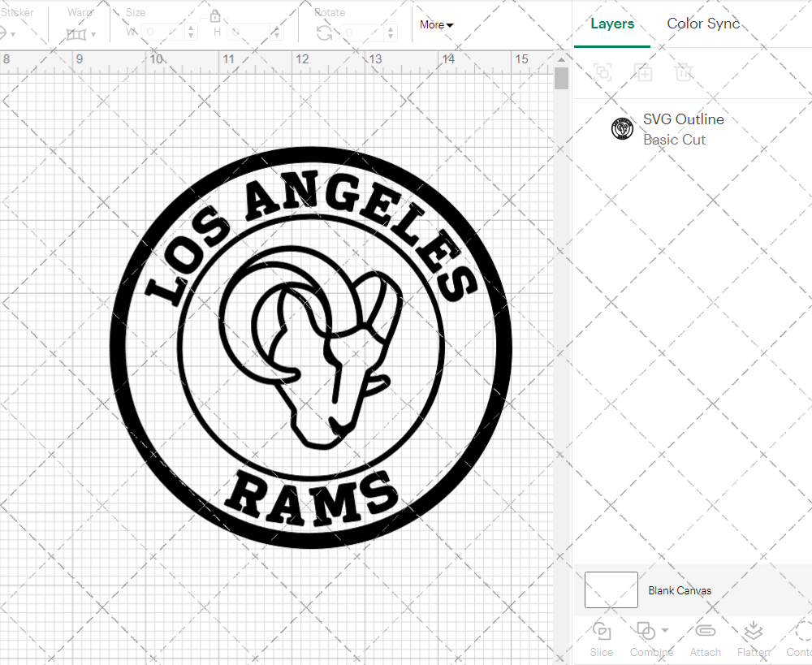Click the Duplicate layer icon
Screen dimensions: 812x665
(x=643, y=72)
